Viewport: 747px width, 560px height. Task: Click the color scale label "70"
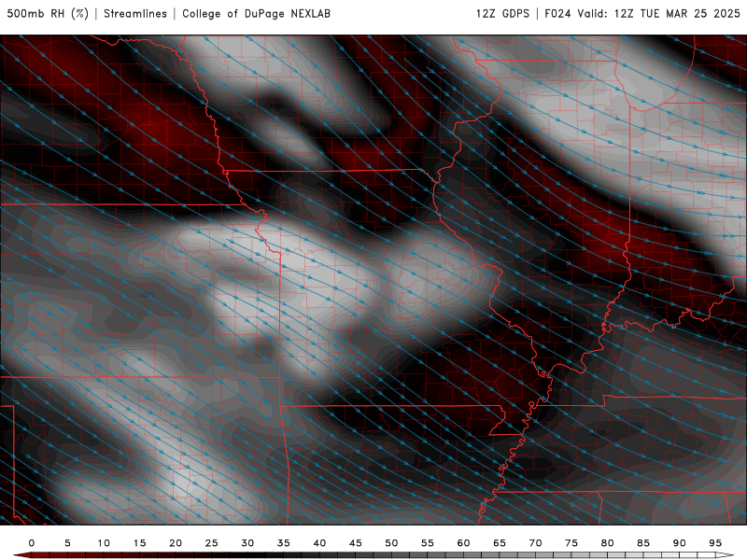pyautogui.click(x=535, y=543)
